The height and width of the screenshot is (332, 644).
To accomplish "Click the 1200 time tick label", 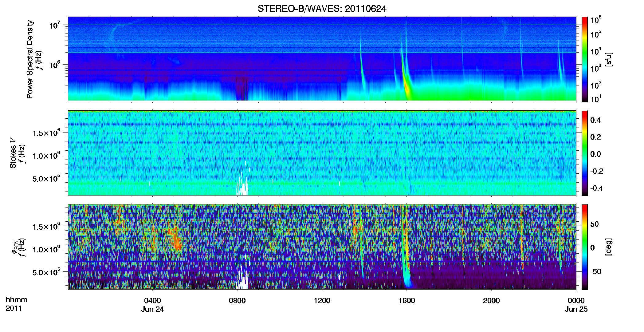I will pyautogui.click(x=322, y=301).
